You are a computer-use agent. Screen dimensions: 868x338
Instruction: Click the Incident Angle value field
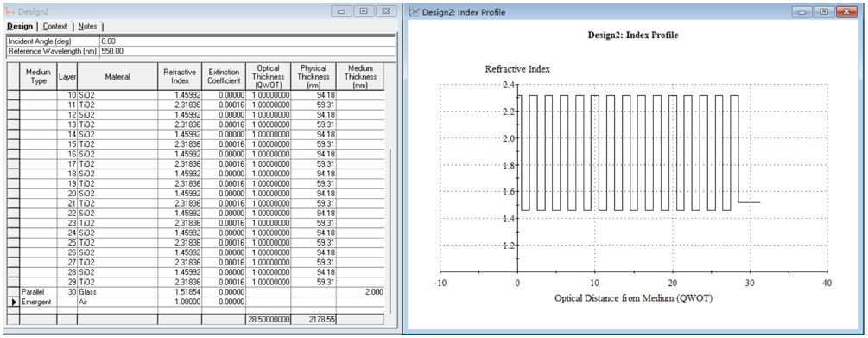(x=248, y=41)
